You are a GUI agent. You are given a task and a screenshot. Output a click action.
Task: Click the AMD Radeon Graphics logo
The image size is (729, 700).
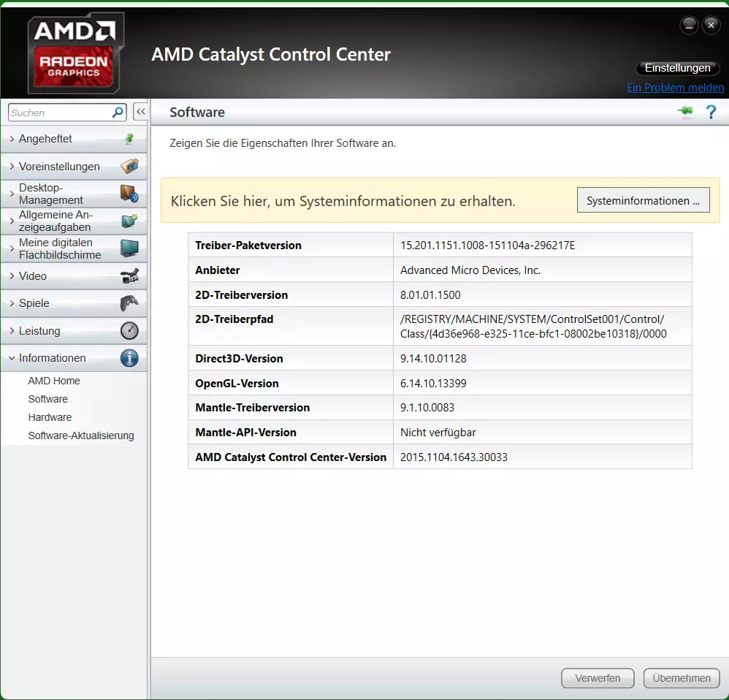pos(75,53)
